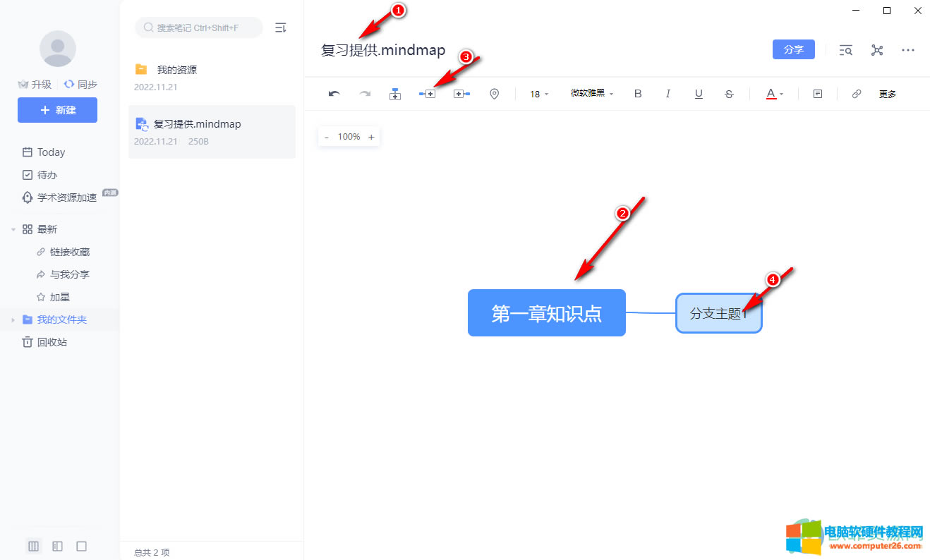Image resolution: width=930 pixels, height=560 pixels.
Task: Open the Today section in the sidebar
Action: pyautogui.click(x=51, y=152)
